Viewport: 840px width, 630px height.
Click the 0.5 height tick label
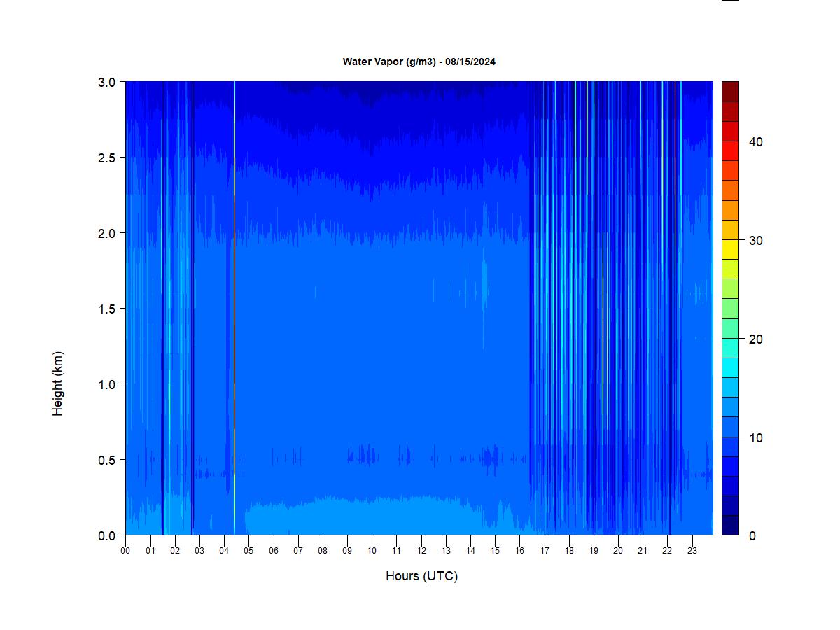[106, 460]
